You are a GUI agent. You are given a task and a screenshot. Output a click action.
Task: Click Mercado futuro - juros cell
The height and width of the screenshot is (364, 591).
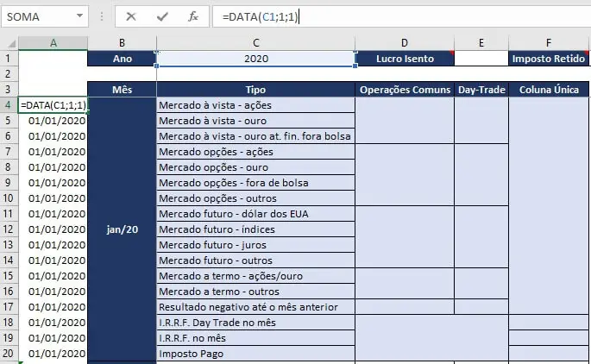click(256, 245)
